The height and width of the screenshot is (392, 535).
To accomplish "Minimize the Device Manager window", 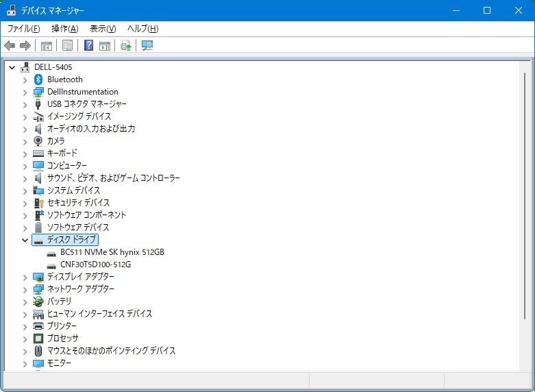I will point(456,10).
